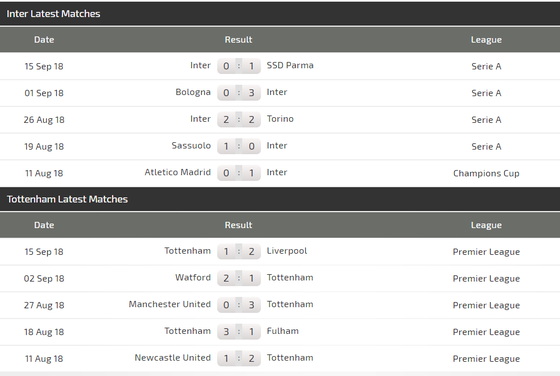
Task: Click the Tottenham 3:1 Fulham score box
Action: click(239, 332)
